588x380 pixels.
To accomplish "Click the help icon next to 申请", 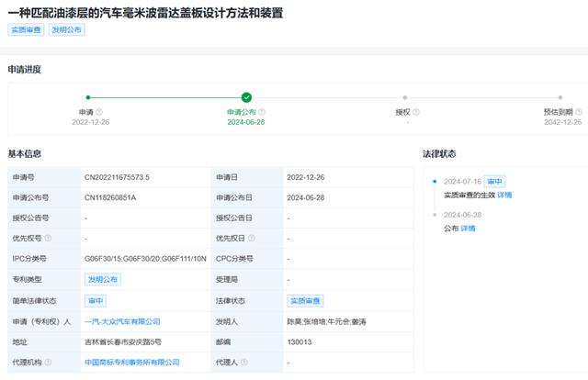I will pyautogui.click(x=99, y=112).
